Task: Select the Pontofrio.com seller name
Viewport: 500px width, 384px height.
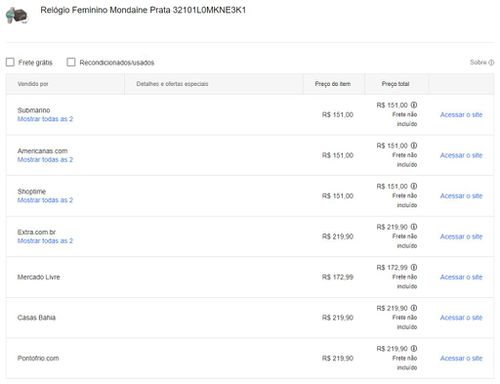Action: (x=38, y=358)
